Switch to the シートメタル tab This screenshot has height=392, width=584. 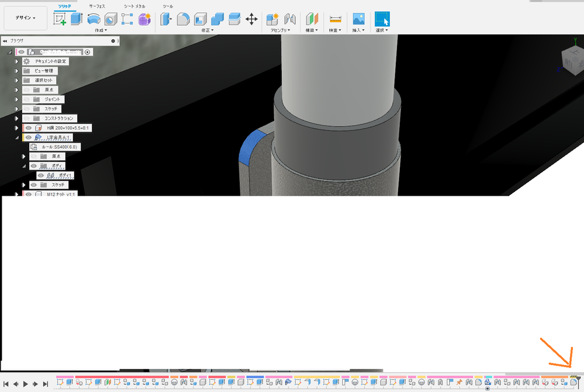click(134, 6)
